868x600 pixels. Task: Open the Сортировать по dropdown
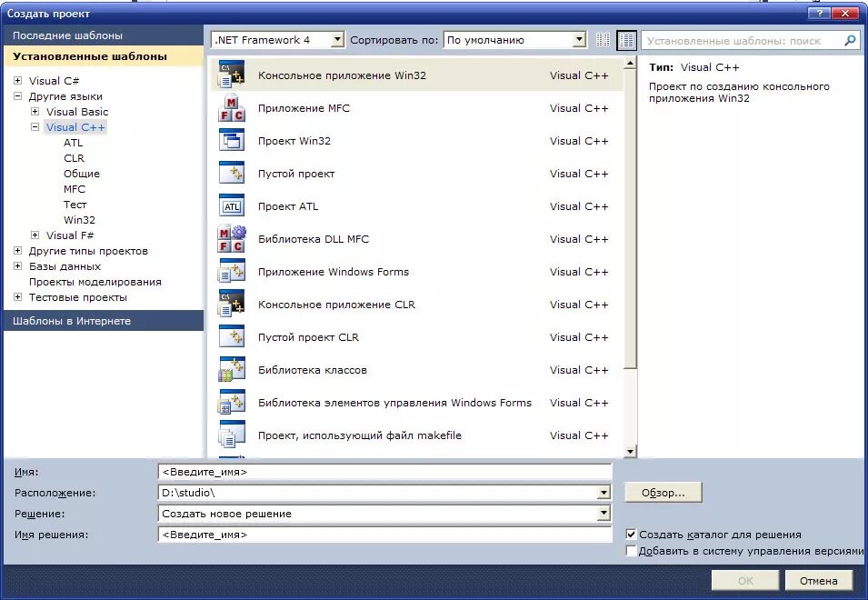coord(580,39)
